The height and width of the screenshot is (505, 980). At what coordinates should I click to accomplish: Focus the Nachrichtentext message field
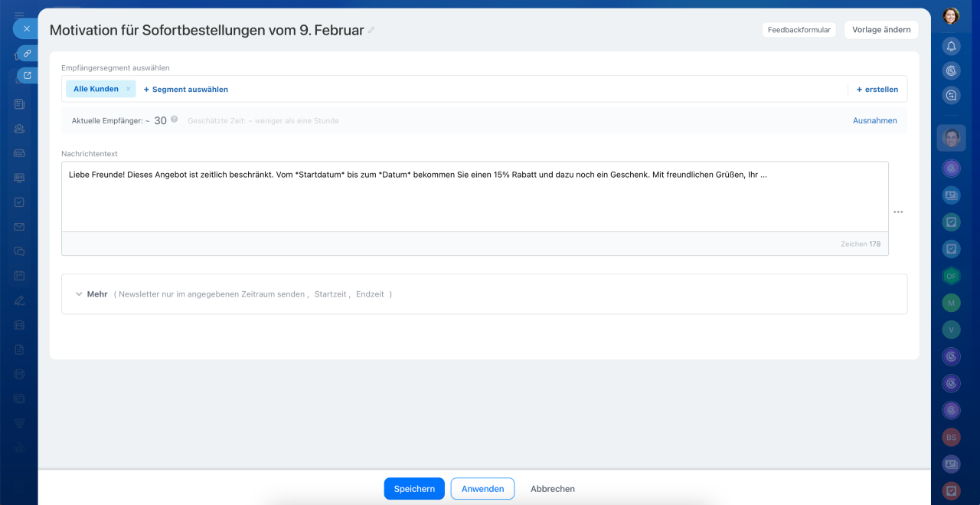(475, 197)
